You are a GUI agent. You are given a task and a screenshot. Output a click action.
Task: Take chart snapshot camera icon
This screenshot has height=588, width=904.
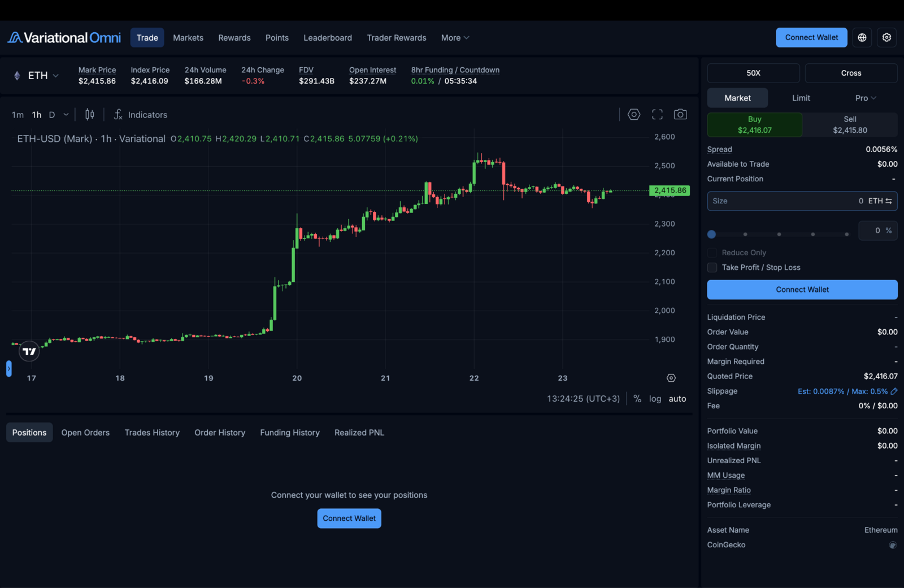click(x=680, y=115)
